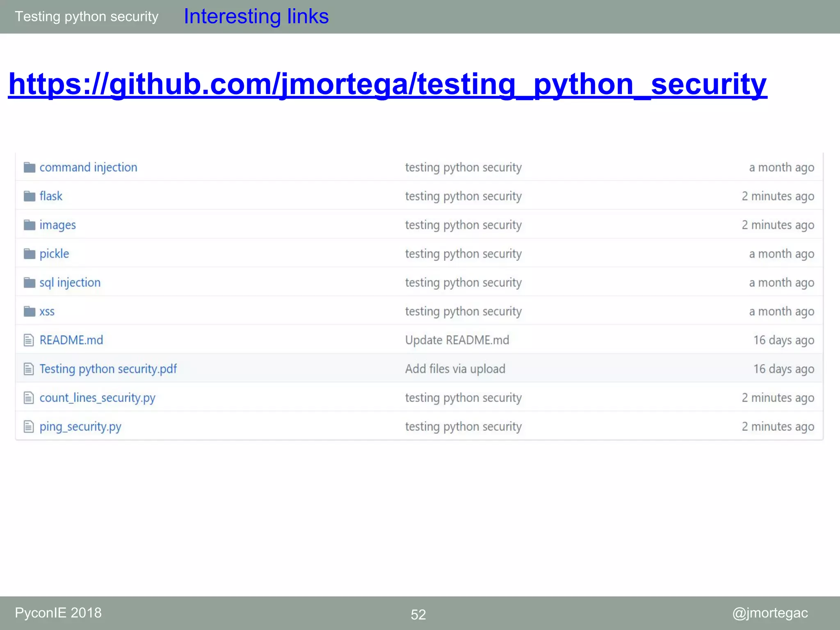Image resolution: width=840 pixels, height=630 pixels.
Task: Click folder icon beside sql injection
Action: pyautogui.click(x=30, y=283)
